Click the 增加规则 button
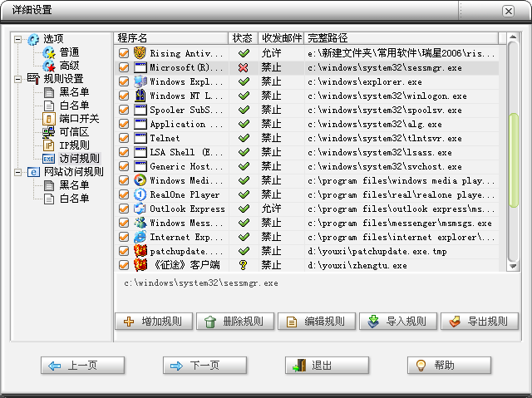This screenshot has height=398, width=532. point(154,322)
